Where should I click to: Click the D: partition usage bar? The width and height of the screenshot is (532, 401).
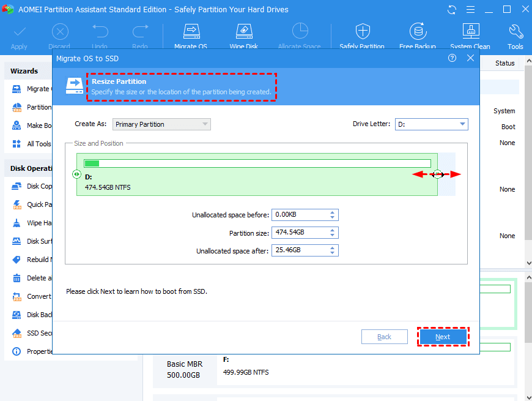click(x=257, y=163)
